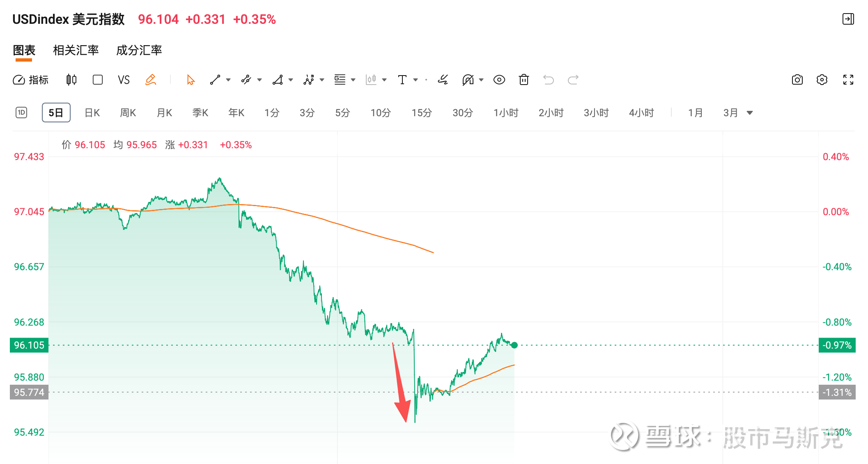This screenshot has height=464, width=868.
Task: Delete drawings with the trash icon
Action: [524, 80]
